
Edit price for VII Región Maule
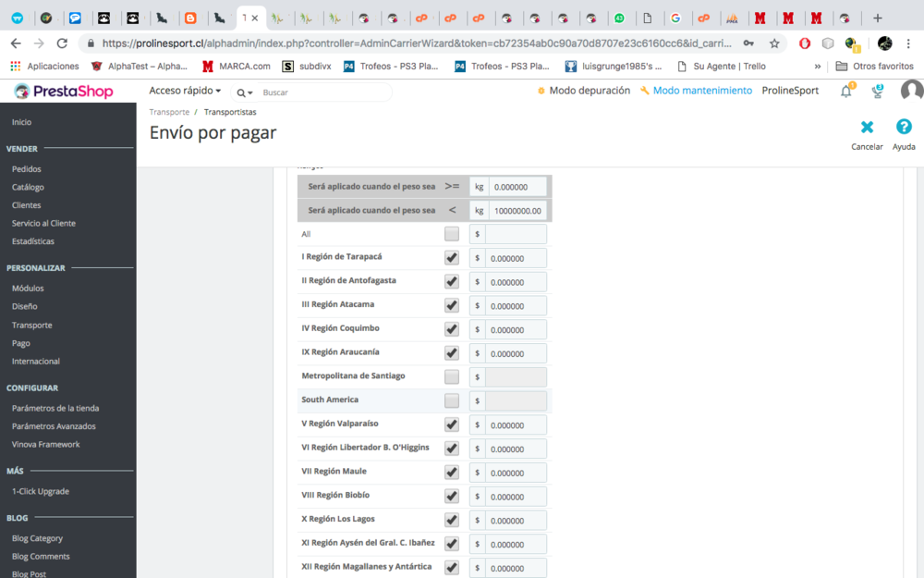point(516,473)
